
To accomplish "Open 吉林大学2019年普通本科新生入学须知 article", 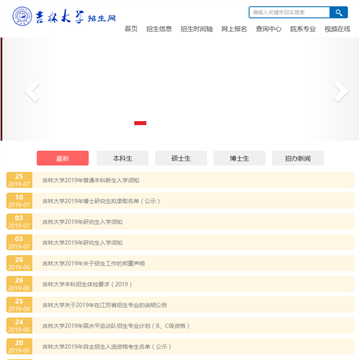I will [x=91, y=180].
